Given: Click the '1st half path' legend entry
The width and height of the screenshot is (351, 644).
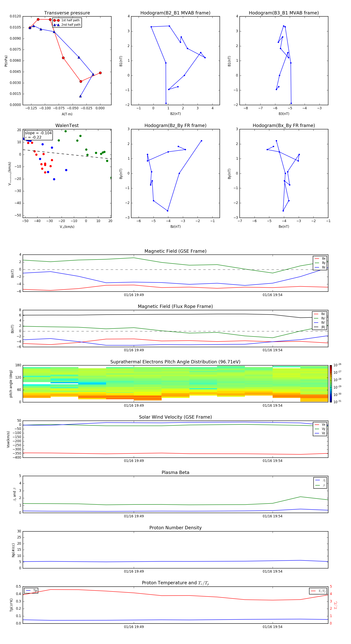Looking at the screenshot, I should click(x=67, y=20).
